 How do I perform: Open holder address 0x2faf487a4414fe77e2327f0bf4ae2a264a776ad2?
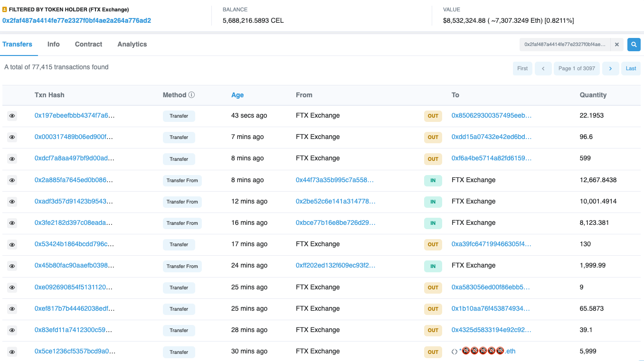[x=76, y=20]
